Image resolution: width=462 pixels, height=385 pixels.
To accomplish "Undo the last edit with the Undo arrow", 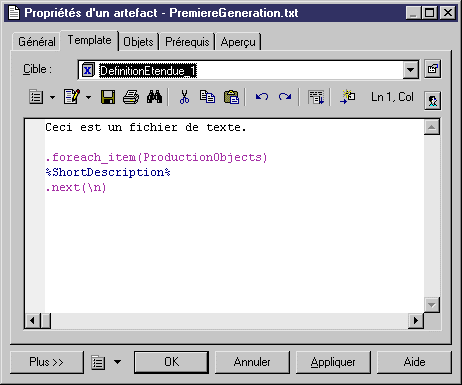I will point(262,97).
